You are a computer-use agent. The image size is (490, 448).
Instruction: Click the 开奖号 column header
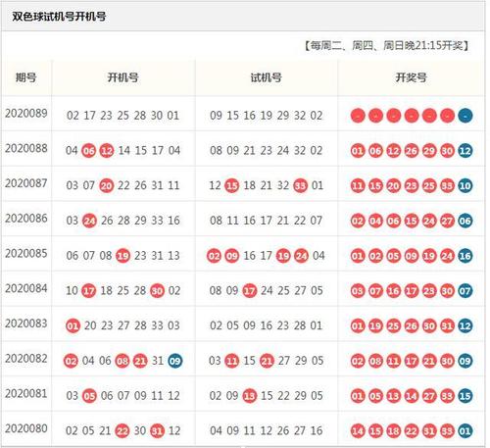pos(412,77)
